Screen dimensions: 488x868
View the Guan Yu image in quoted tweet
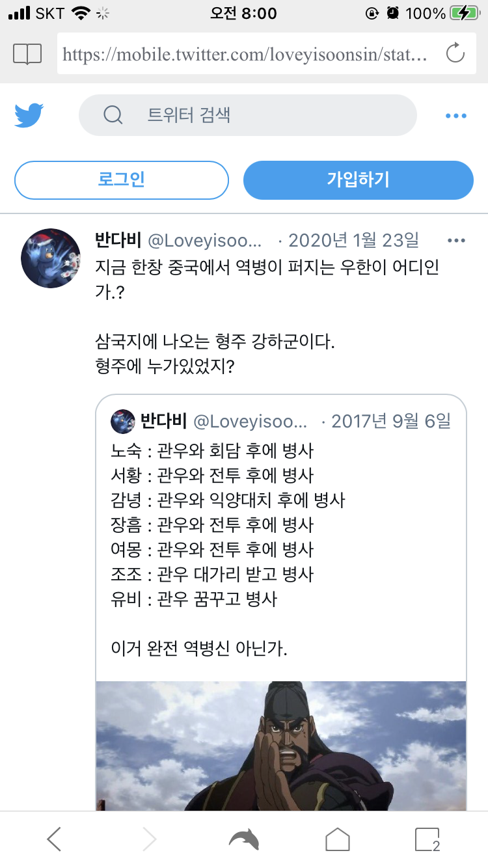281,746
